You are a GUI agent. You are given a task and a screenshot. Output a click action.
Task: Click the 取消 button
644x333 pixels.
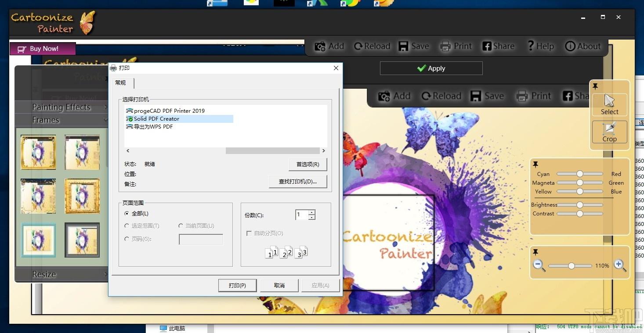279,286
